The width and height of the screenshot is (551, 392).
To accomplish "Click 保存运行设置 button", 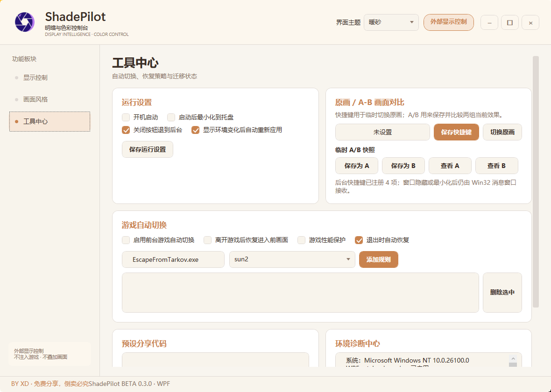I will [148, 149].
